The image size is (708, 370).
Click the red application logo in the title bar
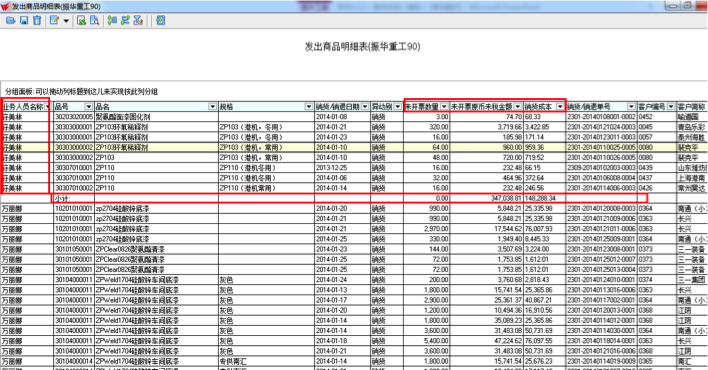[x=5, y=6]
